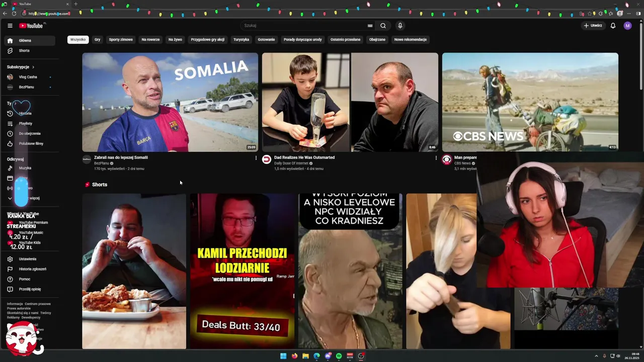644x362 pixels.
Task: Open more options for Somalia video
Action: pos(256,158)
